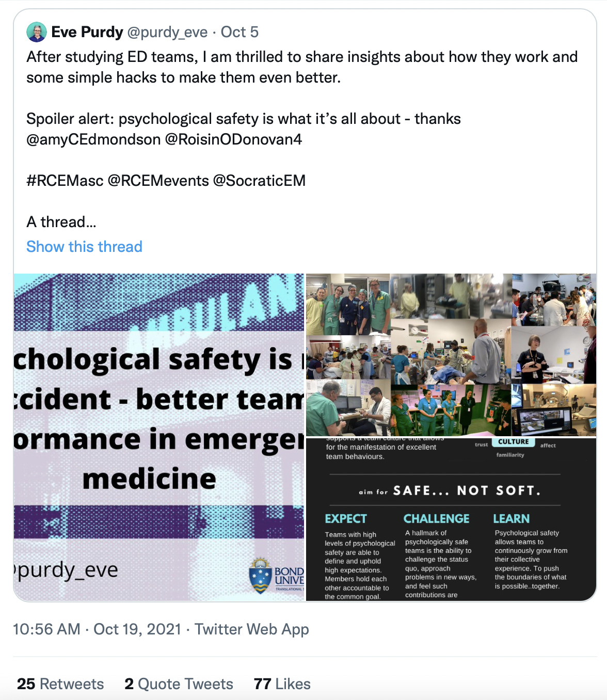Screen dimensions: 607x700
Task: View the 77 Likes list
Action: (282, 684)
